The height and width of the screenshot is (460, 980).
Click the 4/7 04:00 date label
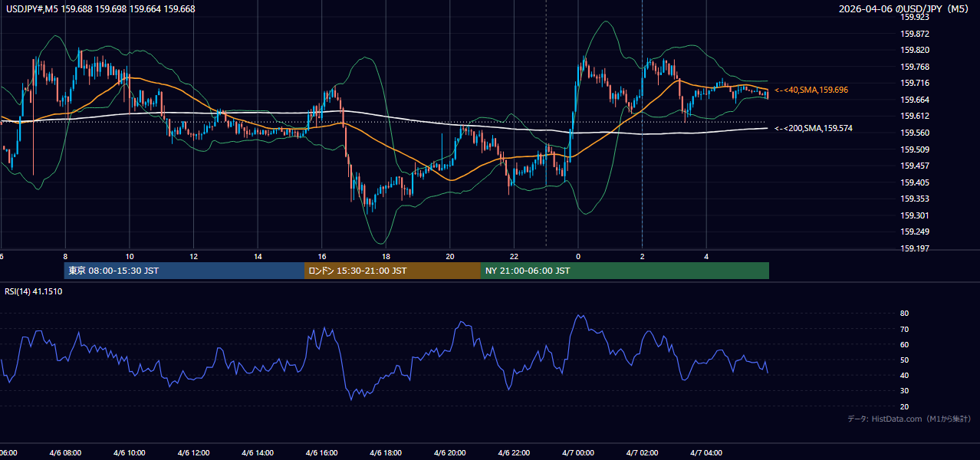[x=706, y=453]
